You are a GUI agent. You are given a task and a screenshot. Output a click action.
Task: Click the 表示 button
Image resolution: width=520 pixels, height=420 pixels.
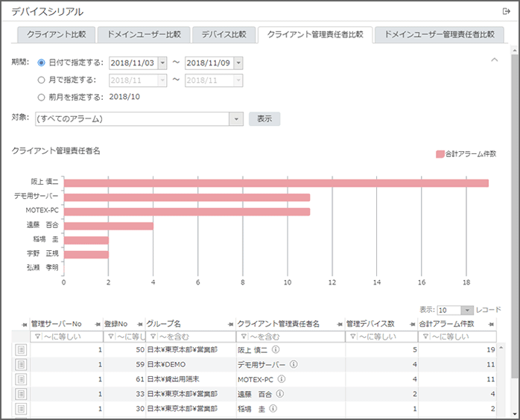click(x=264, y=118)
